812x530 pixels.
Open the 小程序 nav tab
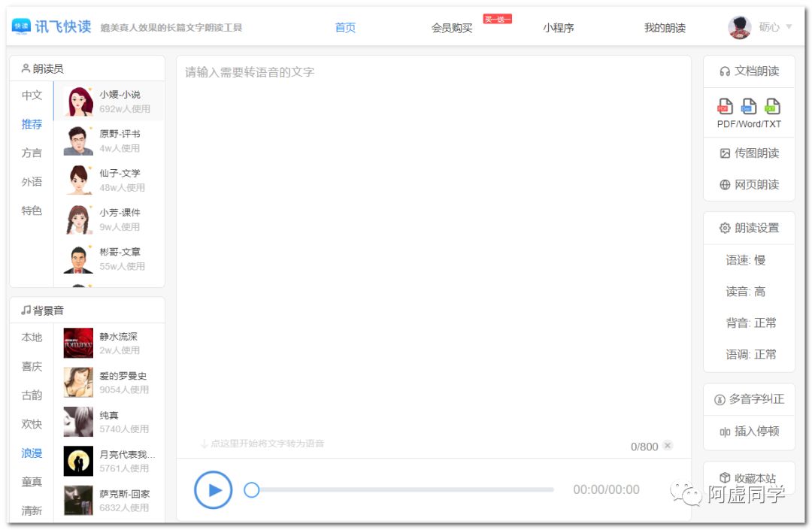point(558,28)
